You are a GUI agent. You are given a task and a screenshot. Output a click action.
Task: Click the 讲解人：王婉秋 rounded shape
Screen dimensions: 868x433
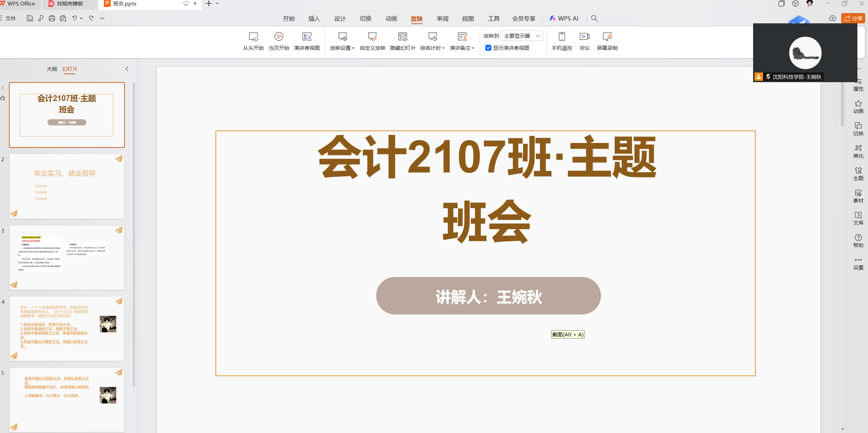tap(488, 296)
